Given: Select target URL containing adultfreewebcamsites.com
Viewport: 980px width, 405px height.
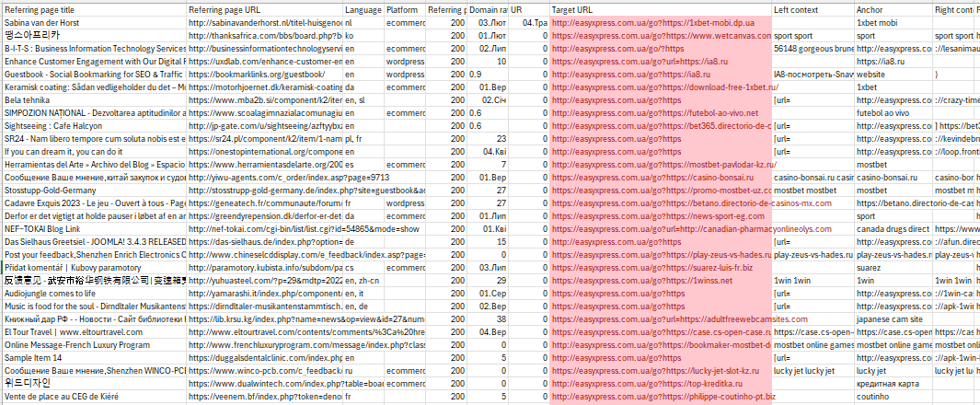Looking at the screenshot, I should coord(661,318).
